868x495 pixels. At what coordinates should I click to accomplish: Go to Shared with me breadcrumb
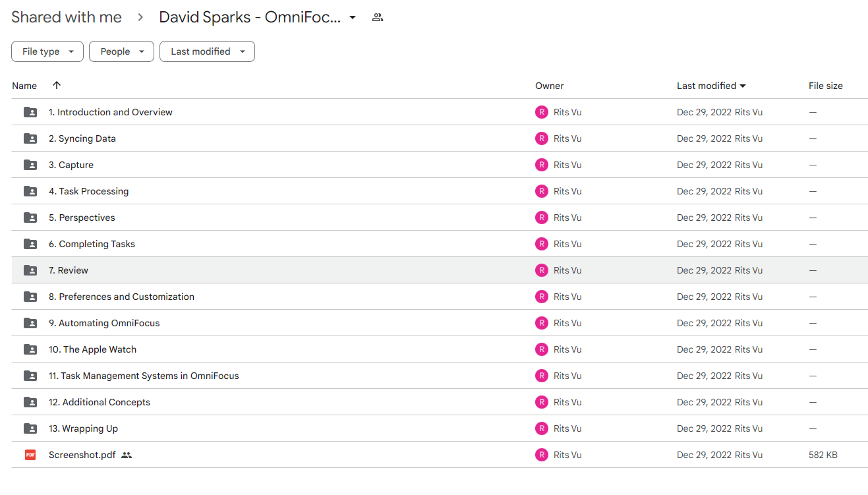pyautogui.click(x=67, y=18)
